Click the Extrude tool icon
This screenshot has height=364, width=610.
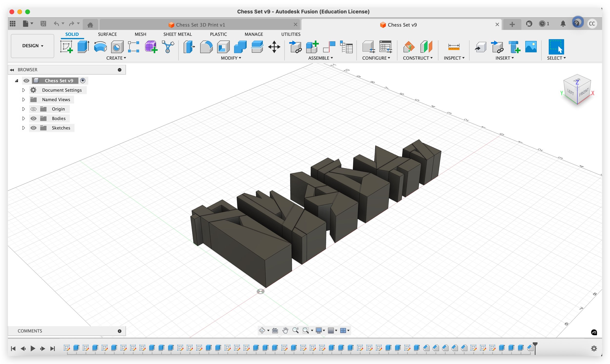click(x=83, y=47)
